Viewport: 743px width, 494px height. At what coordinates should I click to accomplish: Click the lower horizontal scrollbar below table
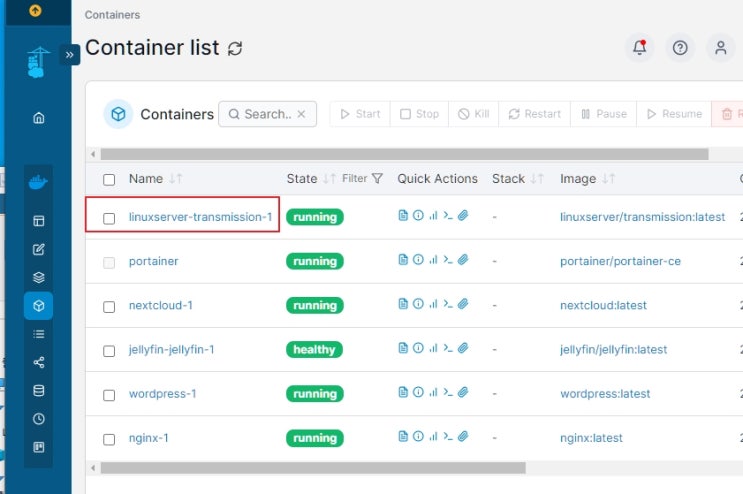click(x=313, y=468)
